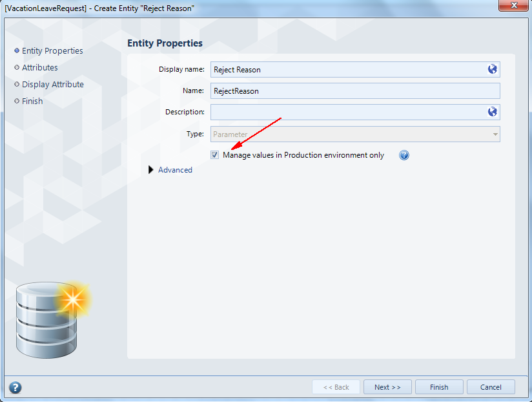Focus the Name field containing RejectReason
532x402 pixels.
[x=355, y=91]
